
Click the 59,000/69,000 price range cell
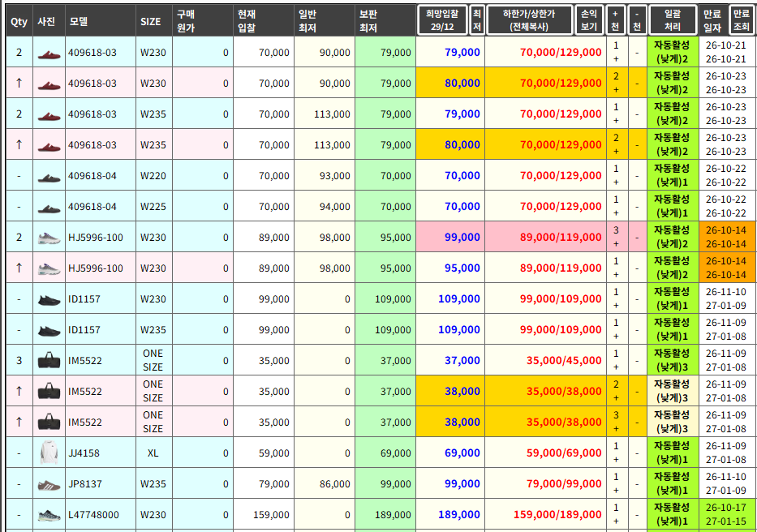(x=545, y=453)
